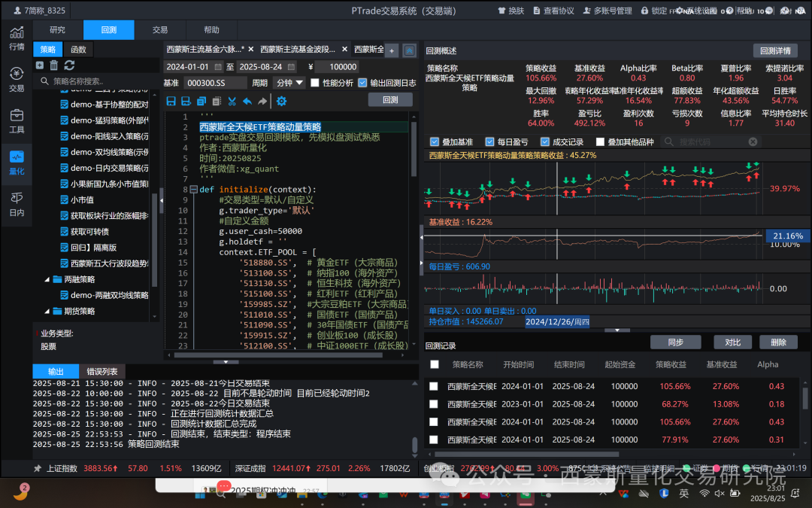Collapse the 两融策略 folder
812x508 pixels.
47,279
